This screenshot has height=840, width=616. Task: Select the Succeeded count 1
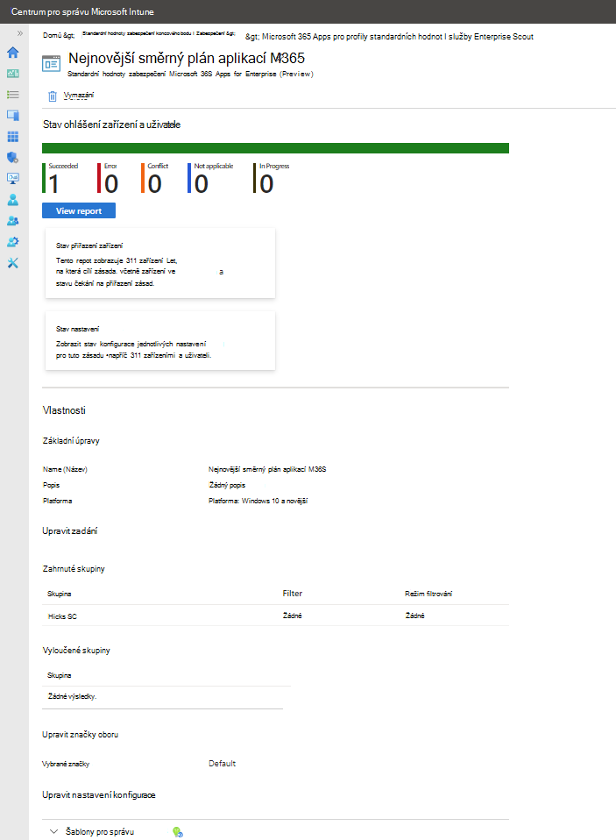[x=60, y=178]
